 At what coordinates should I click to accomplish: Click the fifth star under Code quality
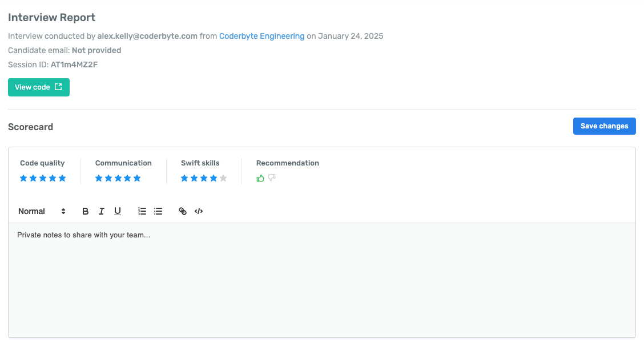(x=62, y=178)
